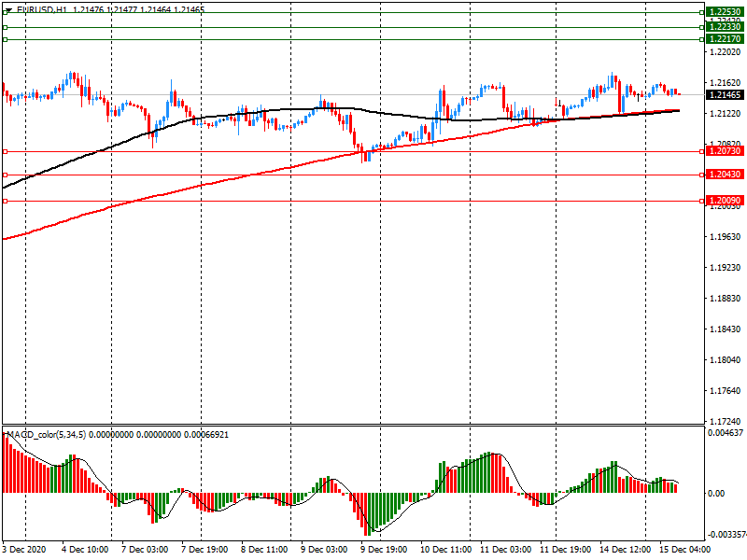Click the 11 Dec 03:00 time label
Viewport: 747px width, 560px height.
(x=503, y=550)
